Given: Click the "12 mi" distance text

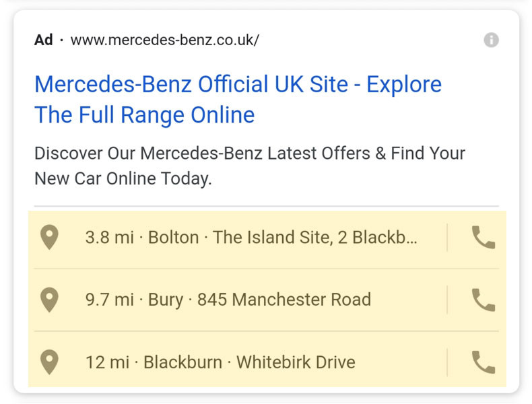Looking at the screenshot, I should (x=107, y=362).
